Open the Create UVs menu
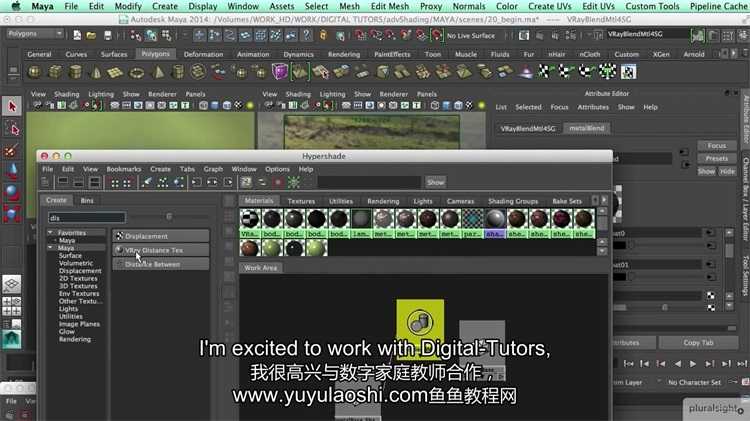This screenshot has width=750, height=421. (x=550, y=6)
